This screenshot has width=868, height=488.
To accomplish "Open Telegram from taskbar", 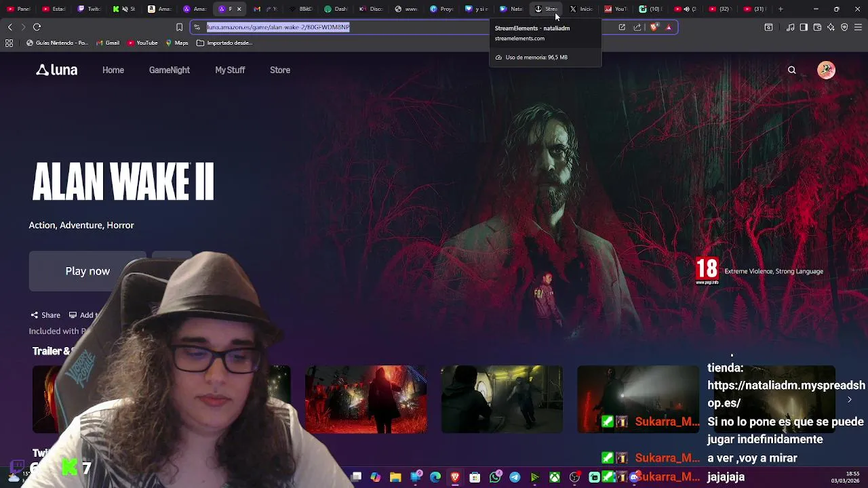I will tap(515, 477).
